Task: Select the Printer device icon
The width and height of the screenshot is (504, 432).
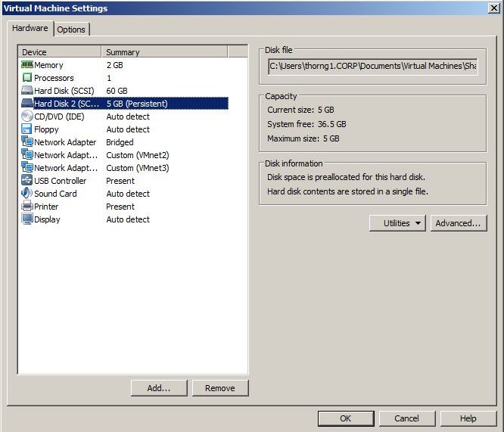Action: tap(27, 207)
